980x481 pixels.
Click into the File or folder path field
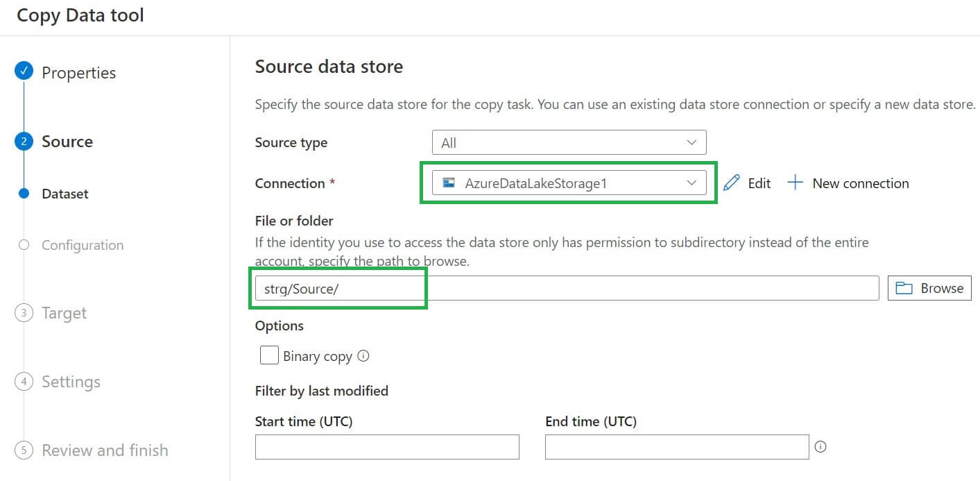pos(567,288)
